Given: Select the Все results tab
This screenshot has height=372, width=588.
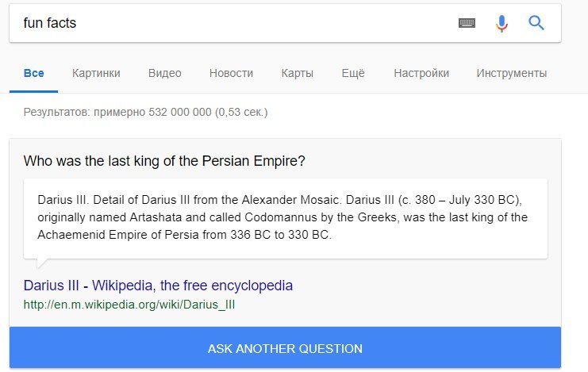Looking at the screenshot, I should [x=34, y=73].
